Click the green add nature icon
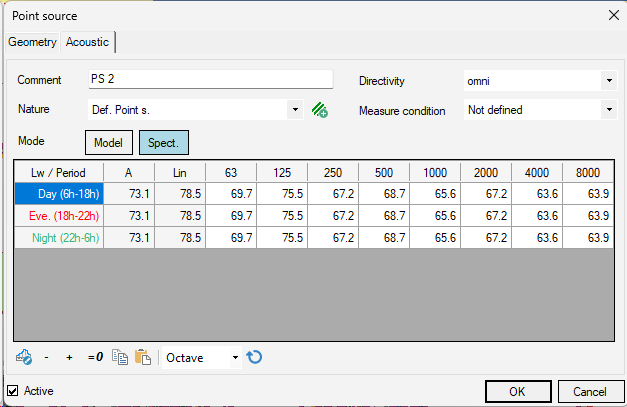 tap(319, 110)
